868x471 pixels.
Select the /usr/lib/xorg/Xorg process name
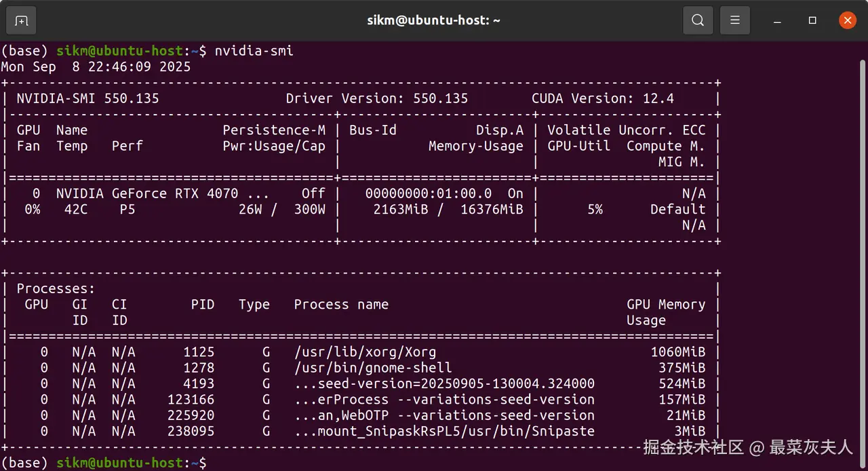click(365, 352)
